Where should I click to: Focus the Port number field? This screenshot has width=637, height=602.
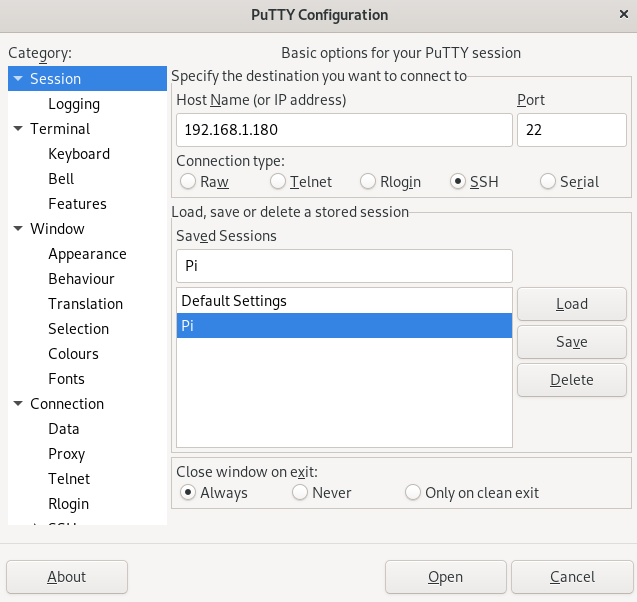(x=572, y=130)
